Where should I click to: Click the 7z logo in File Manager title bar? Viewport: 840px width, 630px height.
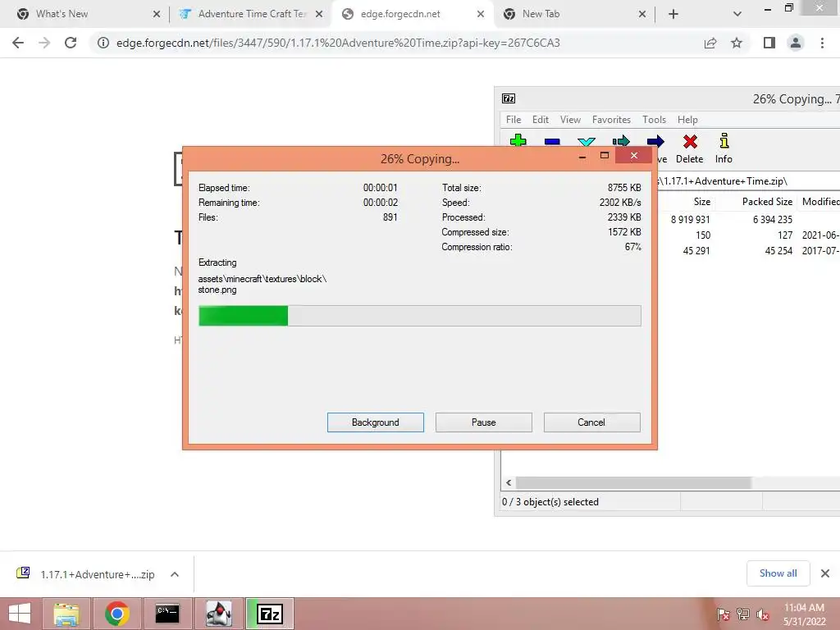click(509, 98)
